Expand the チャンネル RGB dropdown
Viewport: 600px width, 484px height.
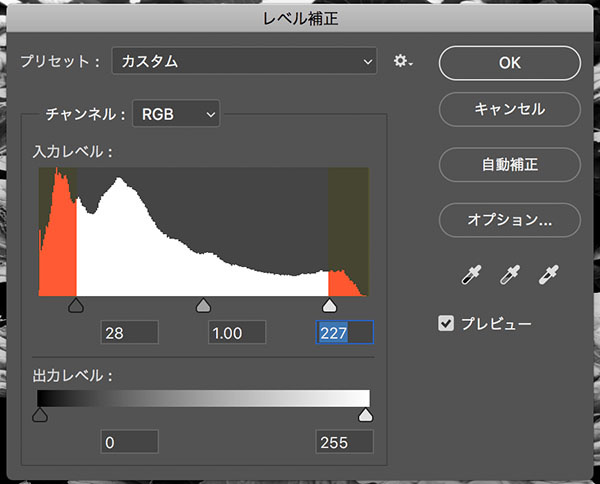[x=176, y=115]
